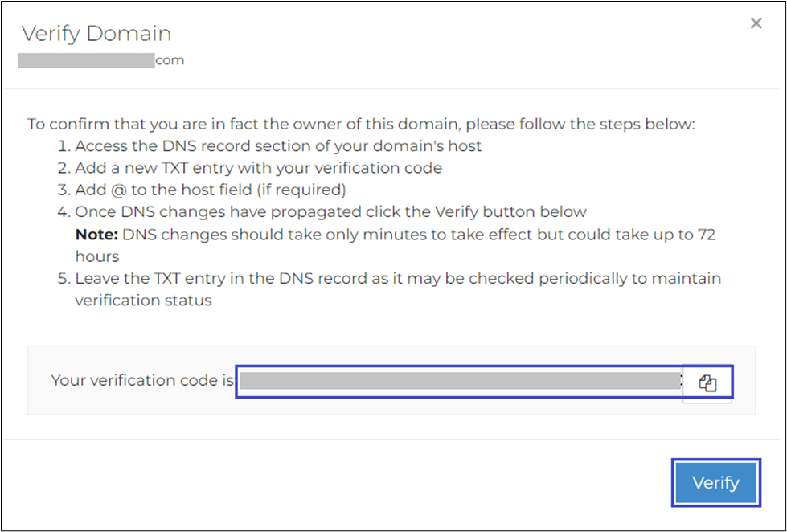Click the "com" suffix below the heading
Image resolution: width=787 pixels, height=532 pixels.
(x=170, y=60)
